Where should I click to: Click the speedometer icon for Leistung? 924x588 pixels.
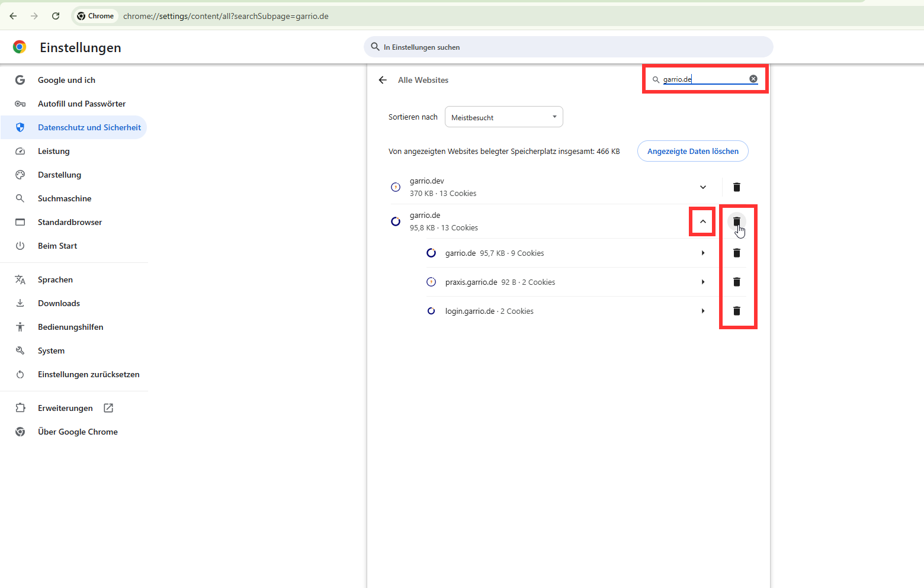point(20,151)
